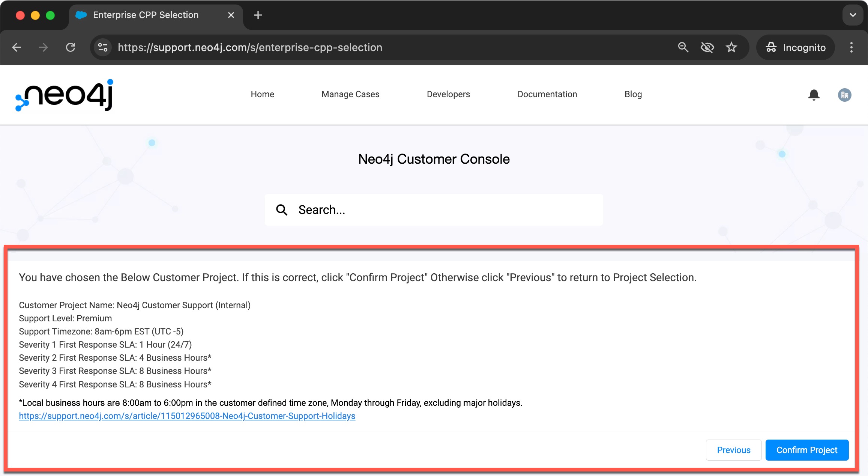Click the local business hours footnote
This screenshot has width=868, height=476.
270,403
